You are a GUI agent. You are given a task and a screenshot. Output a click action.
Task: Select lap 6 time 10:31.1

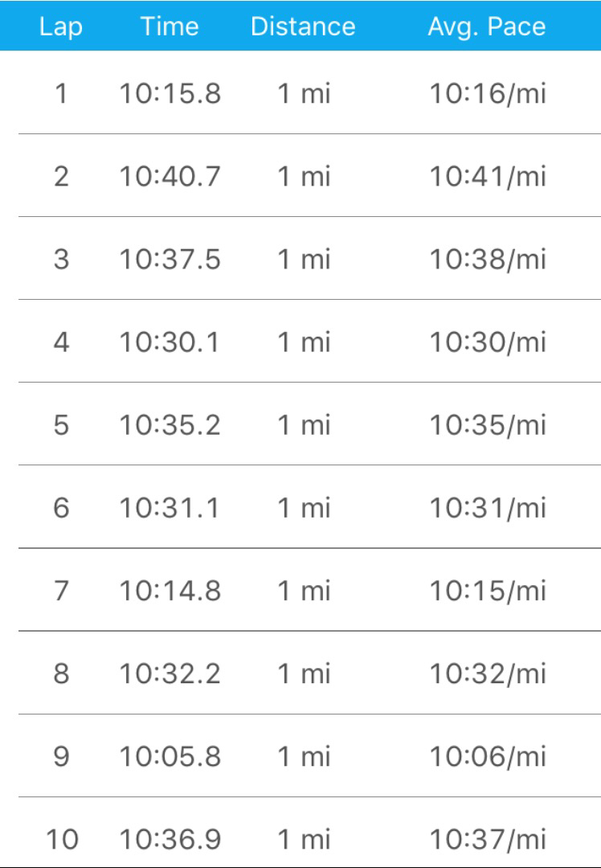tap(170, 508)
